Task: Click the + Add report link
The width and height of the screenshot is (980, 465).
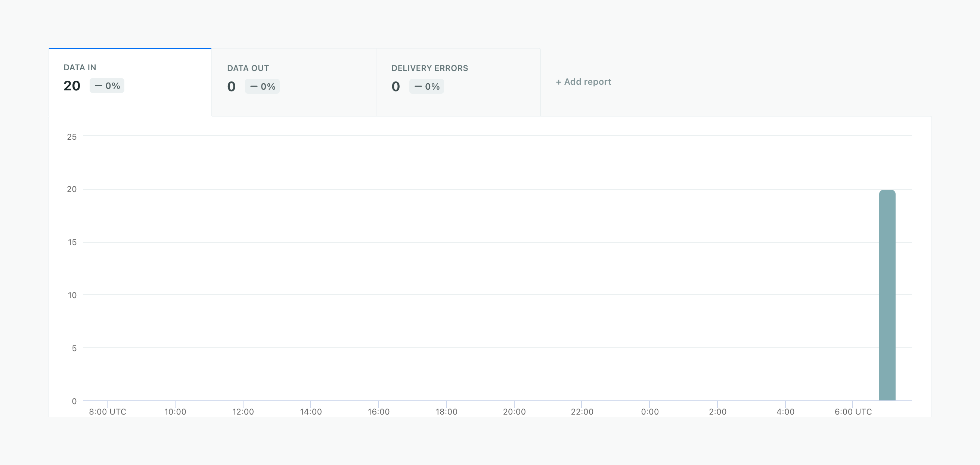Action: [583, 82]
